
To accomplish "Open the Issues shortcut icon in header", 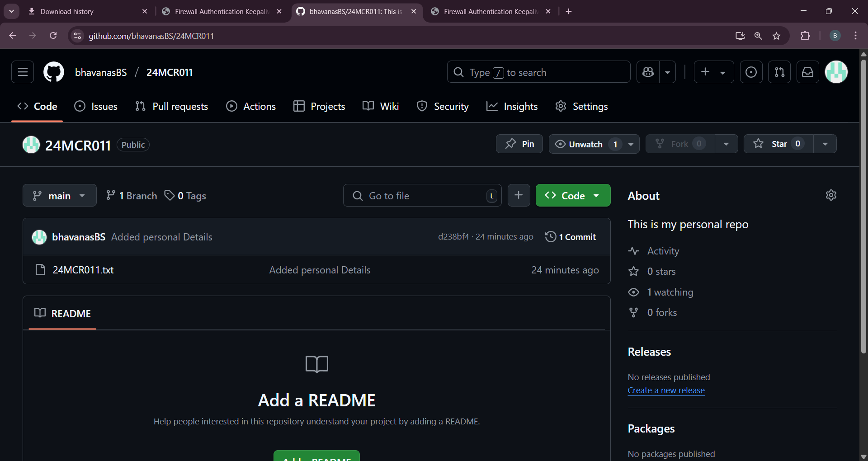I will [x=751, y=72].
